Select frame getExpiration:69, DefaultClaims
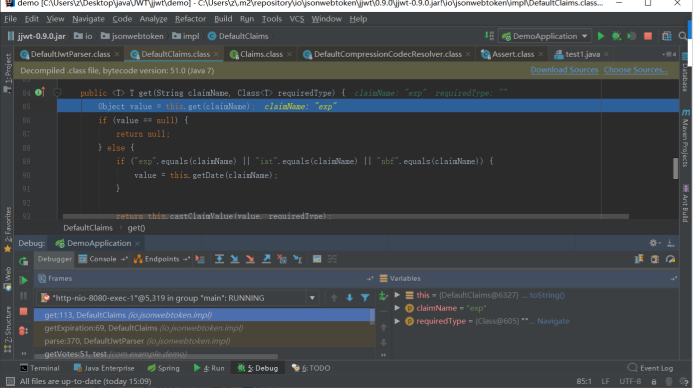693x388 pixels. pos(205,328)
